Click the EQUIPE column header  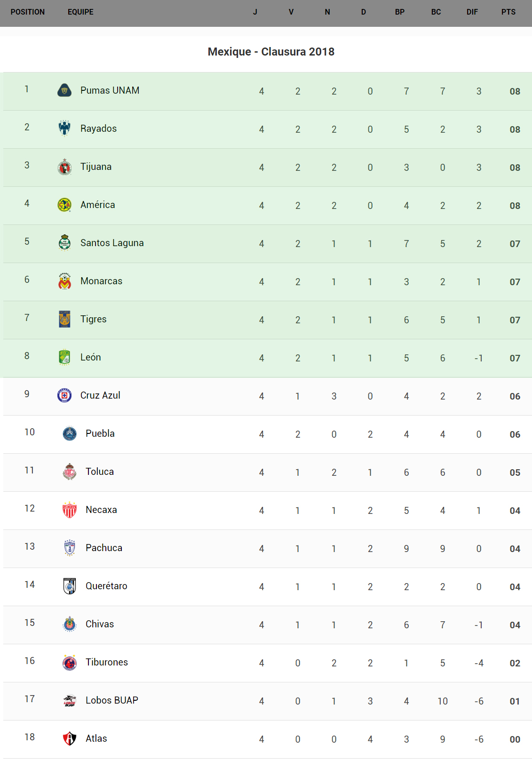(80, 12)
